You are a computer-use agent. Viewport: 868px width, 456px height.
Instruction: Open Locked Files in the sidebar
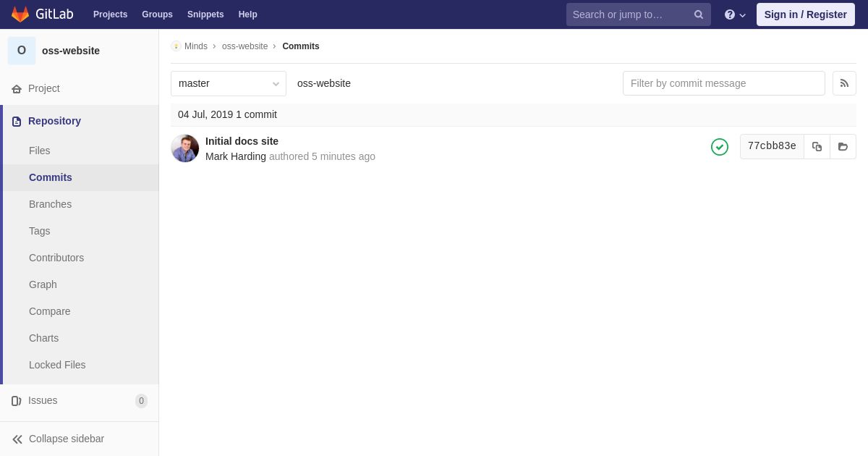point(81,365)
